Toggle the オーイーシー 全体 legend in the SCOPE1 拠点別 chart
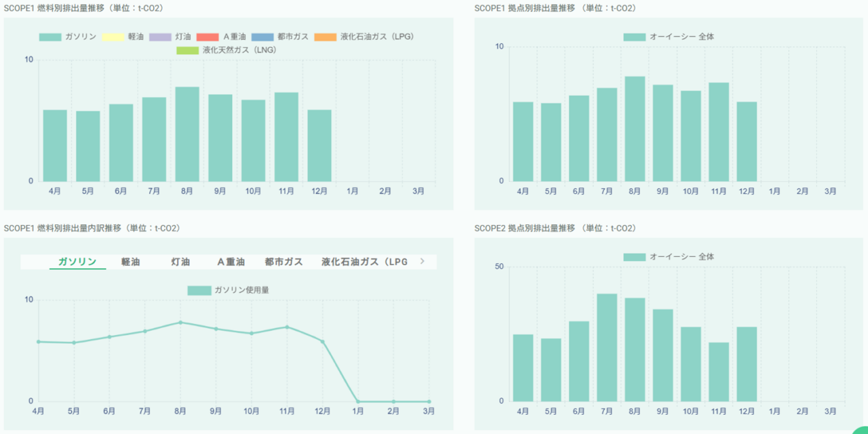Viewport: 868px width, 434px height. coord(669,37)
